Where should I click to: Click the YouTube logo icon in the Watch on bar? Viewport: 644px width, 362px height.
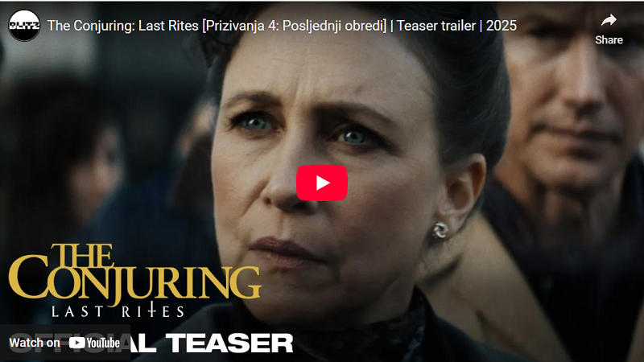tap(76, 343)
